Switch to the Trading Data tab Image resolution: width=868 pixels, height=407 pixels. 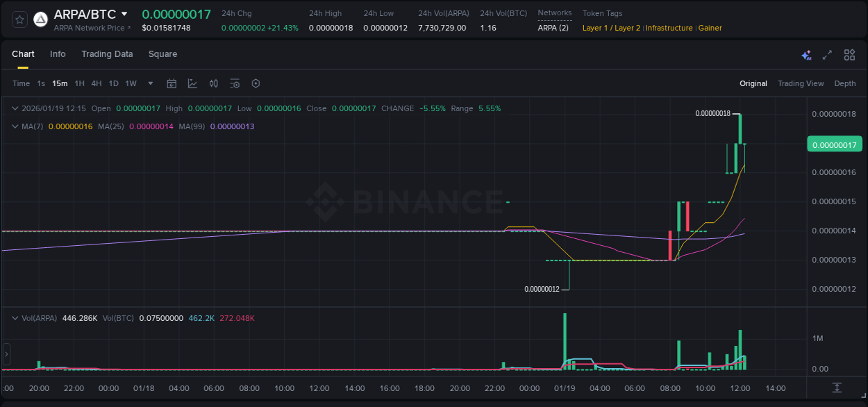coord(107,54)
